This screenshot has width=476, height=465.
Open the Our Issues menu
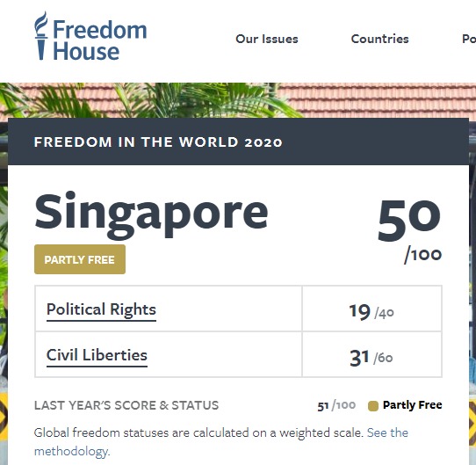click(267, 39)
